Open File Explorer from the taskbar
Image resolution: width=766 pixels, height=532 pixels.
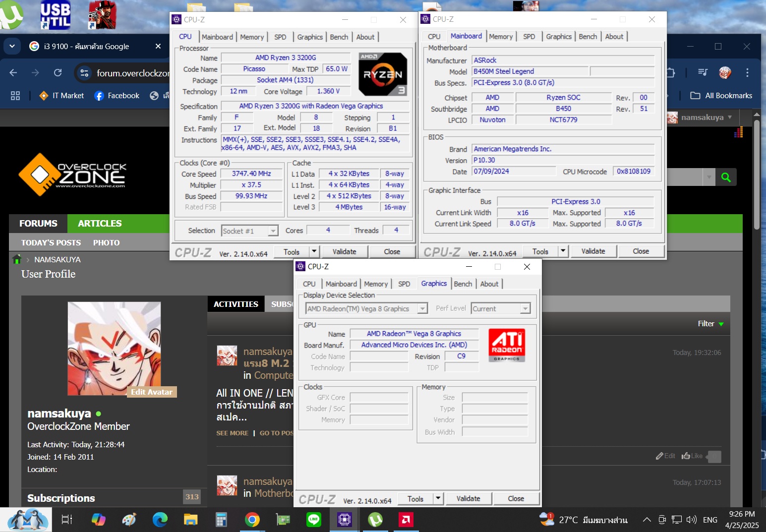pyautogui.click(x=190, y=520)
